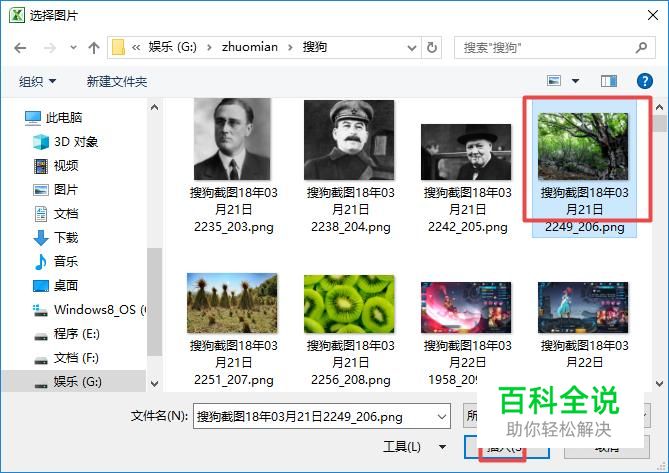Click the 文件名(N) input field
The width and height of the screenshot is (669, 473).
click(x=315, y=416)
